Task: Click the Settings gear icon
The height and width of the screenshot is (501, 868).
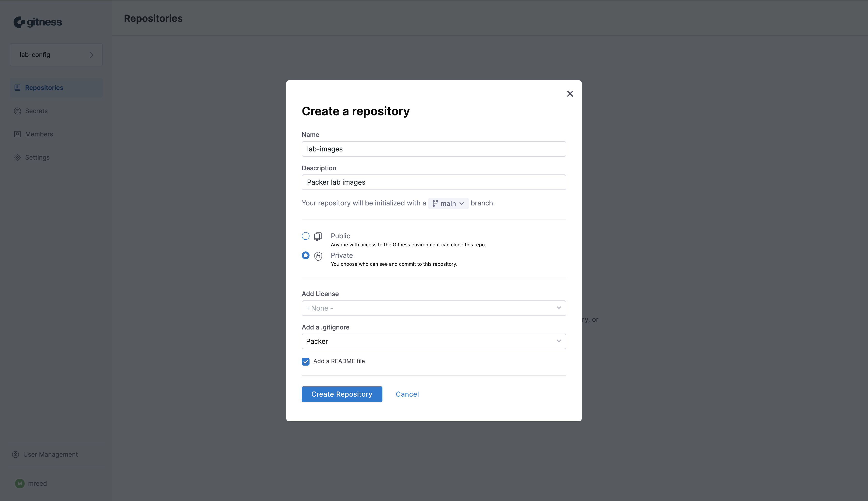Action: [17, 157]
